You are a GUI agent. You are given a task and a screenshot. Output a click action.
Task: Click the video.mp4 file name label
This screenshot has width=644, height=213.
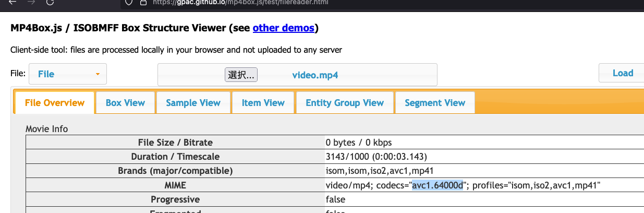315,75
